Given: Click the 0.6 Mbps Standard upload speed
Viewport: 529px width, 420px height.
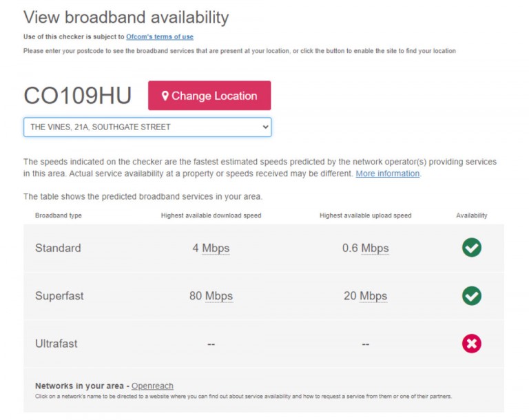Looking at the screenshot, I should tap(365, 248).
